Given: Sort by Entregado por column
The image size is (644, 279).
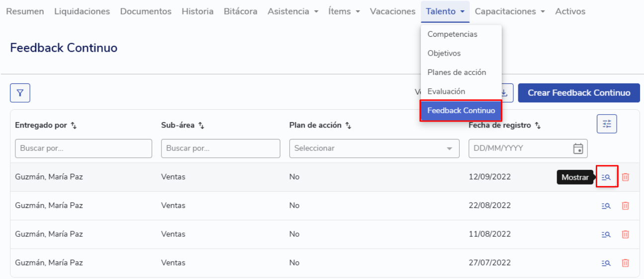Looking at the screenshot, I should [74, 126].
